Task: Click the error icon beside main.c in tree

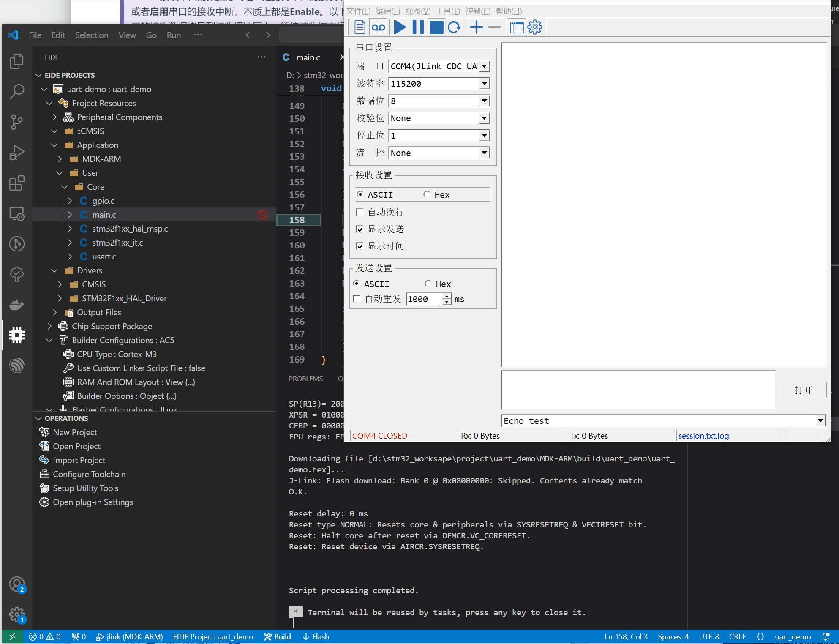Action: pos(262,215)
